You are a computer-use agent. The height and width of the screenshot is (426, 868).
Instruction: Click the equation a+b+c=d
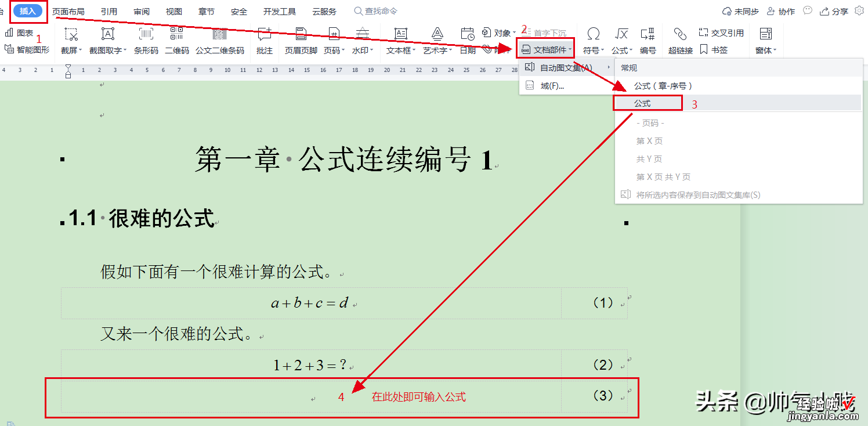click(309, 303)
